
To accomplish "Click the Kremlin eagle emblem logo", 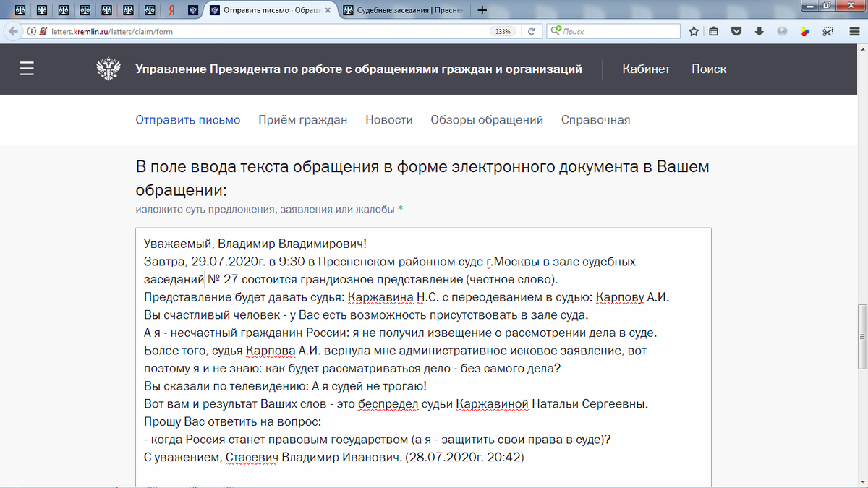I will point(109,69).
